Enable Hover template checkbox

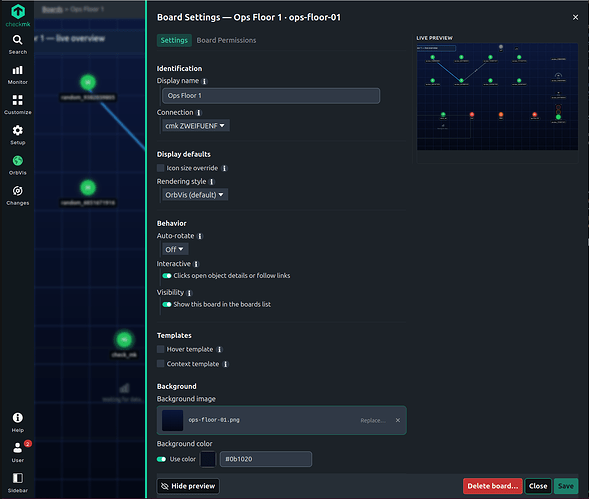tap(160, 349)
